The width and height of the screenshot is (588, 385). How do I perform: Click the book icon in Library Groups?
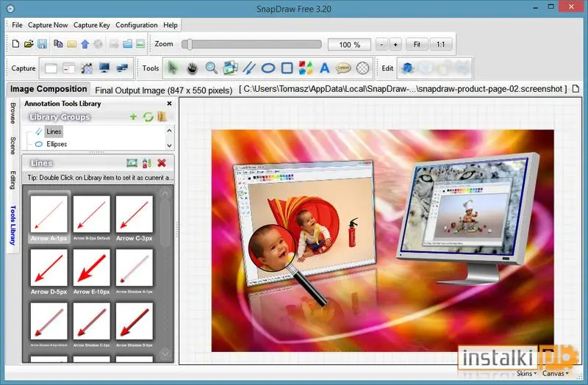click(162, 117)
